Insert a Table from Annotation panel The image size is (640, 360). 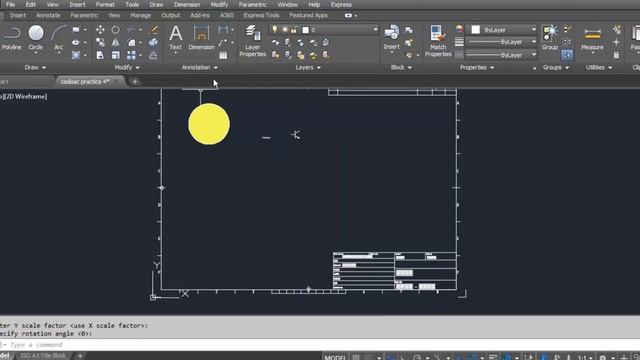click(223, 55)
